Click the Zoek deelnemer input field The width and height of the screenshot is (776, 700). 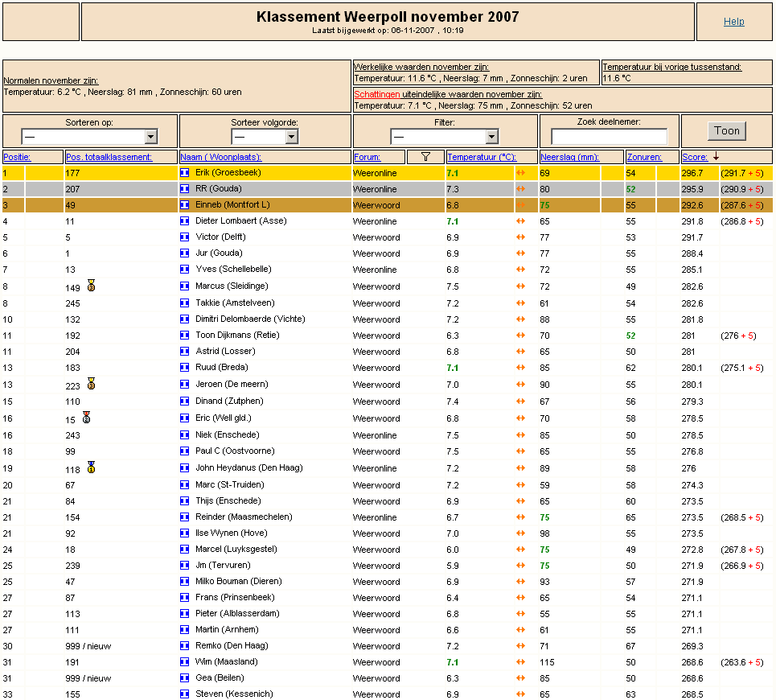point(610,136)
